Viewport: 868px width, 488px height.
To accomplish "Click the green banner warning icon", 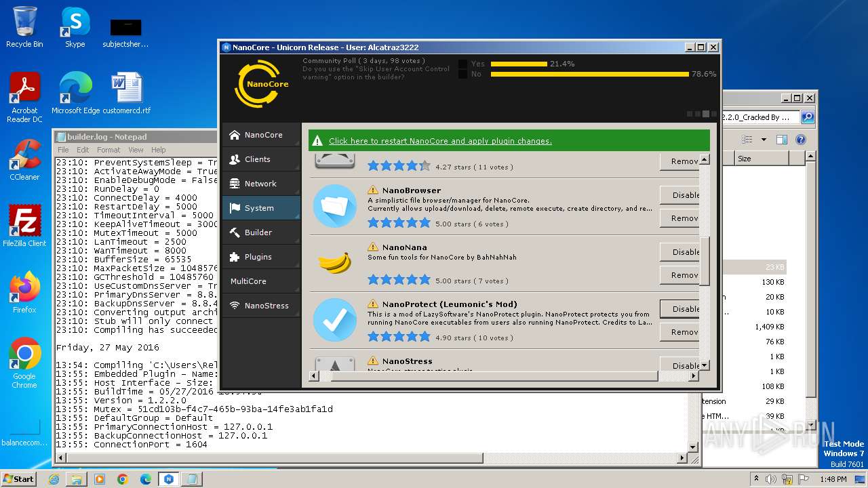I will [317, 141].
